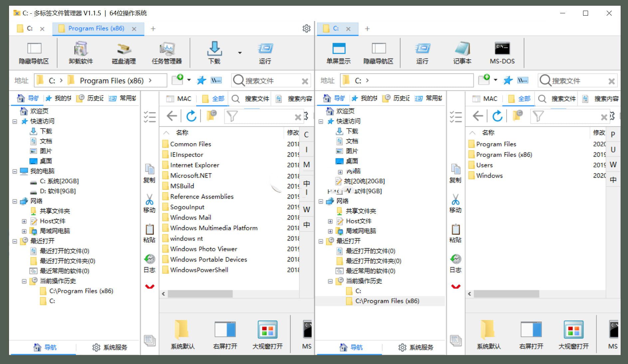
Task: Toggle the favorite star next to the address bar
Action: click(201, 80)
